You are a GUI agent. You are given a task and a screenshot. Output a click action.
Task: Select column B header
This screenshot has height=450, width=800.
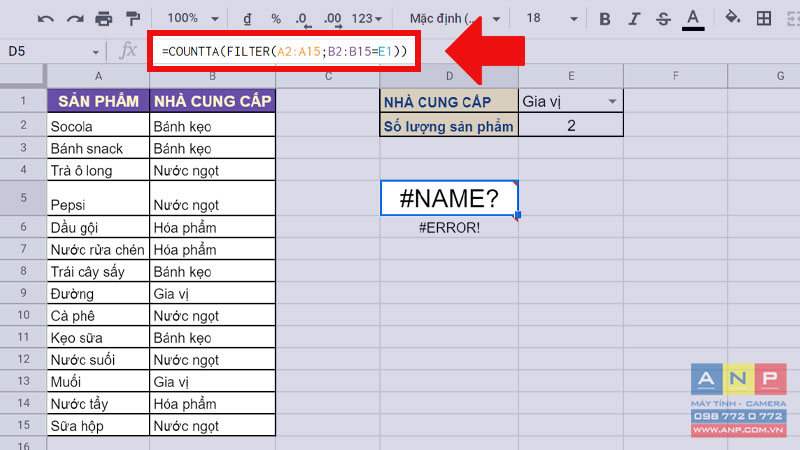click(x=212, y=76)
